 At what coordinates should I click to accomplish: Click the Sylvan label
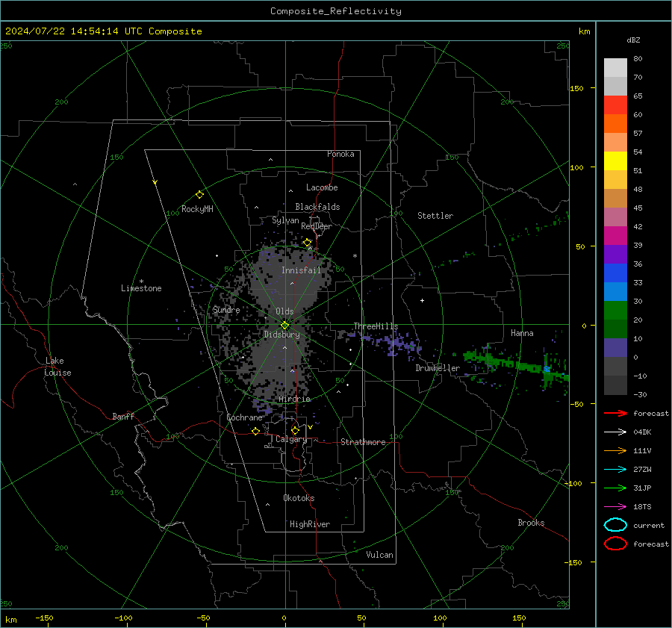click(x=285, y=220)
